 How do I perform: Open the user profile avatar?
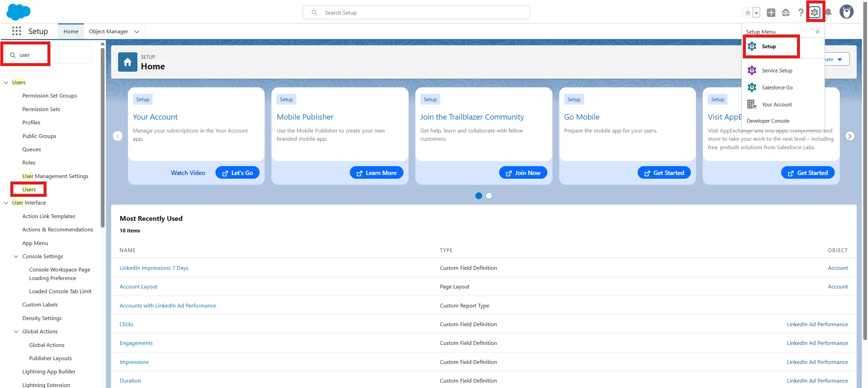[846, 12]
